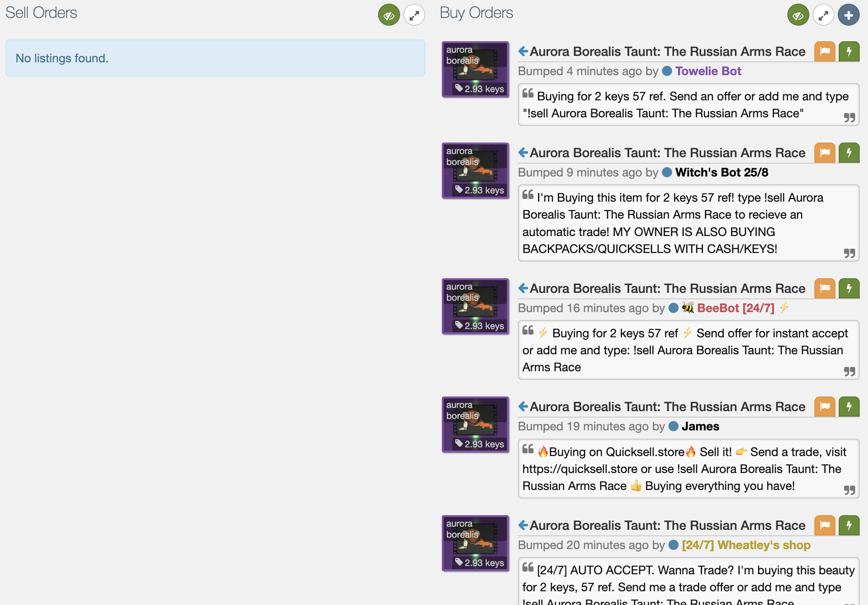Click the green lightning trade icon on Towelie Bot's listing
Image resolution: width=868 pixels, height=605 pixels.
849,51
